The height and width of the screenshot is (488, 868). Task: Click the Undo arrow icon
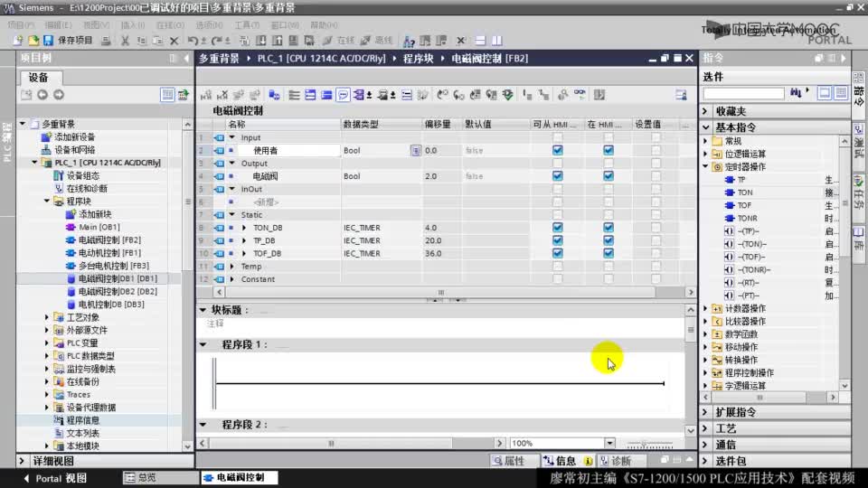(x=192, y=41)
